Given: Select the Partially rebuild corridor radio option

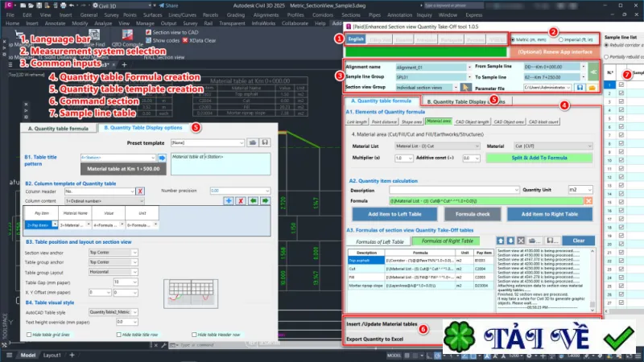Looking at the screenshot, I should click(x=606, y=56).
